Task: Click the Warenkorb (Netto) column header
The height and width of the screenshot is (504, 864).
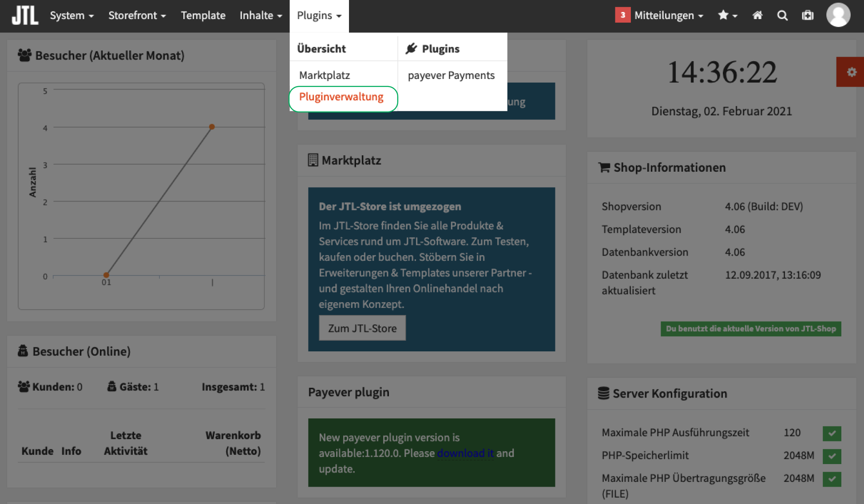Action: 233,443
